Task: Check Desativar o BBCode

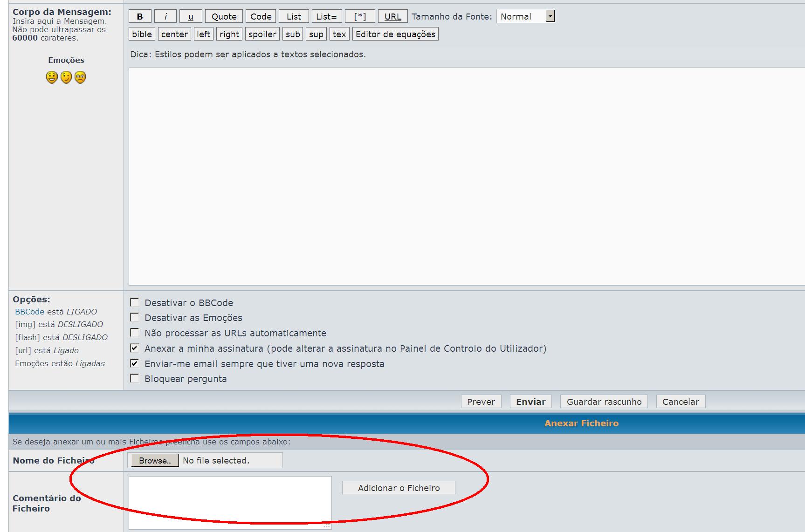Action: (x=135, y=302)
